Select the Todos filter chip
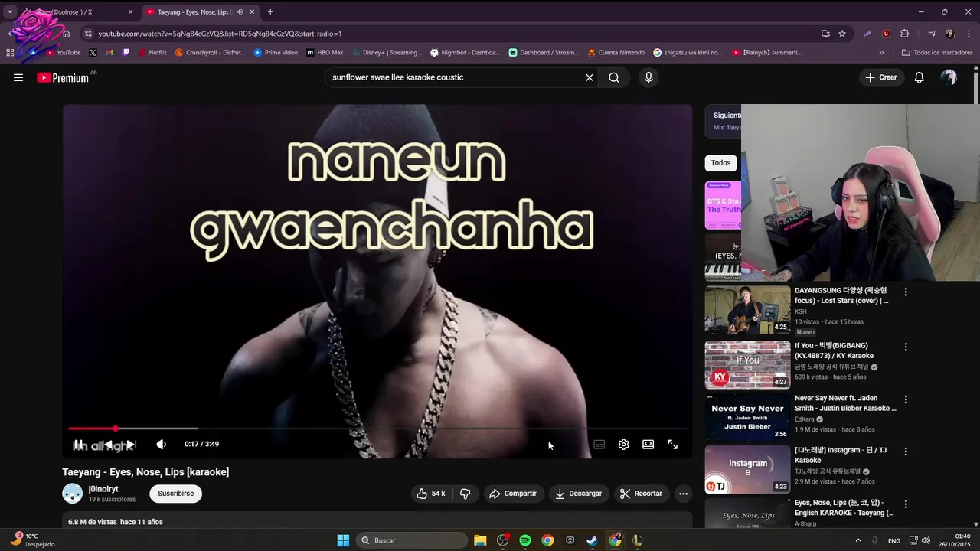The height and width of the screenshot is (551, 980). point(720,163)
